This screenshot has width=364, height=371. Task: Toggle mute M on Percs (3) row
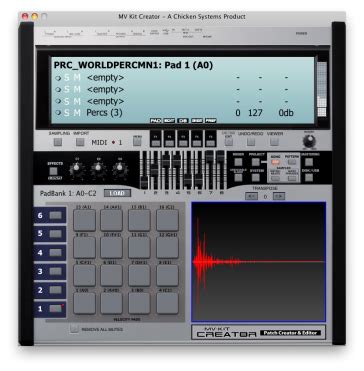click(77, 113)
